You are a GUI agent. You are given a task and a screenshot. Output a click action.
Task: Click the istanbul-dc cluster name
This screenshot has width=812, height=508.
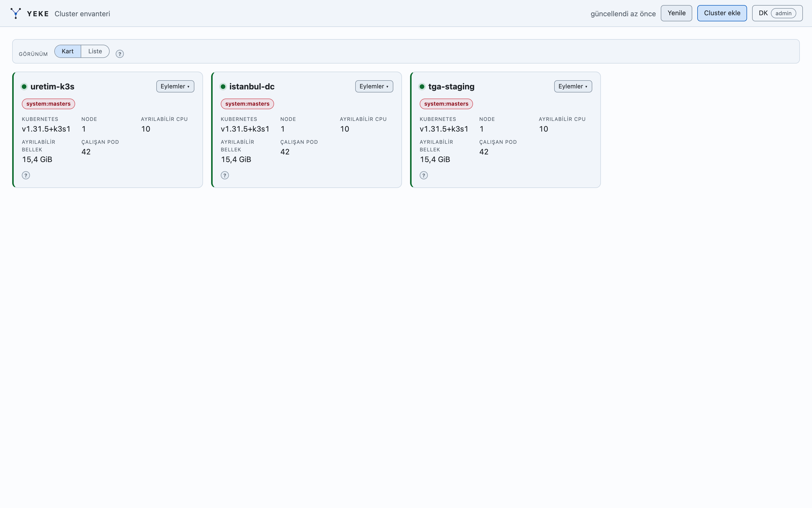[x=252, y=87]
